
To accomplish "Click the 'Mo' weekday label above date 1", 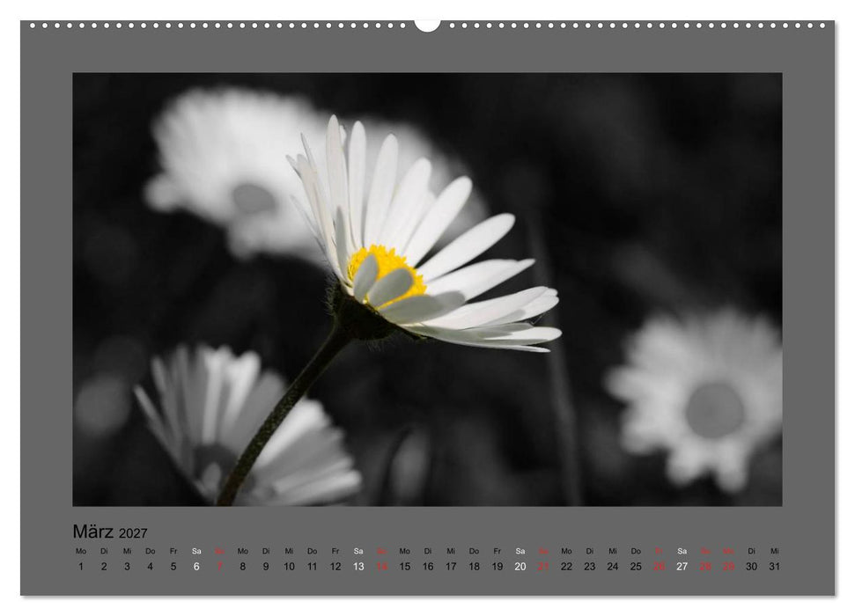I will tap(81, 551).
